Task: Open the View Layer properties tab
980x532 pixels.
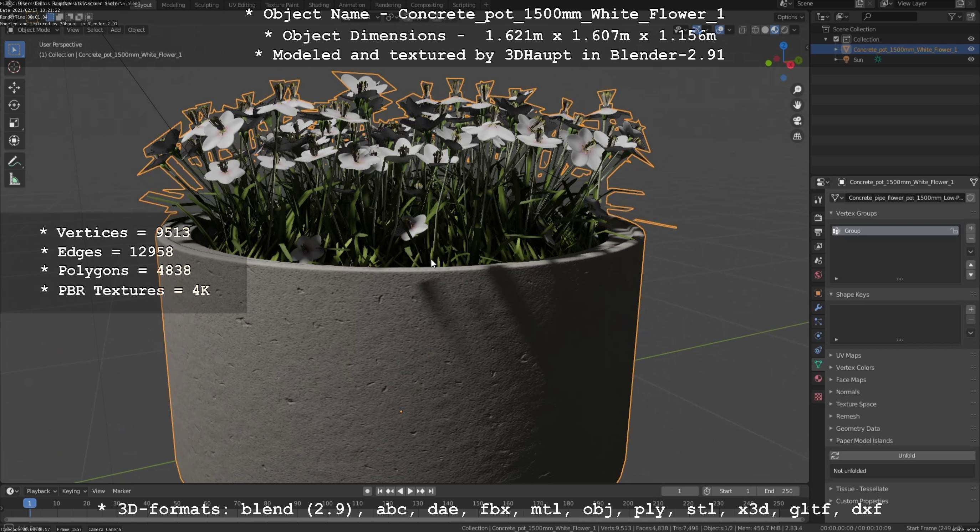Action: (x=818, y=246)
